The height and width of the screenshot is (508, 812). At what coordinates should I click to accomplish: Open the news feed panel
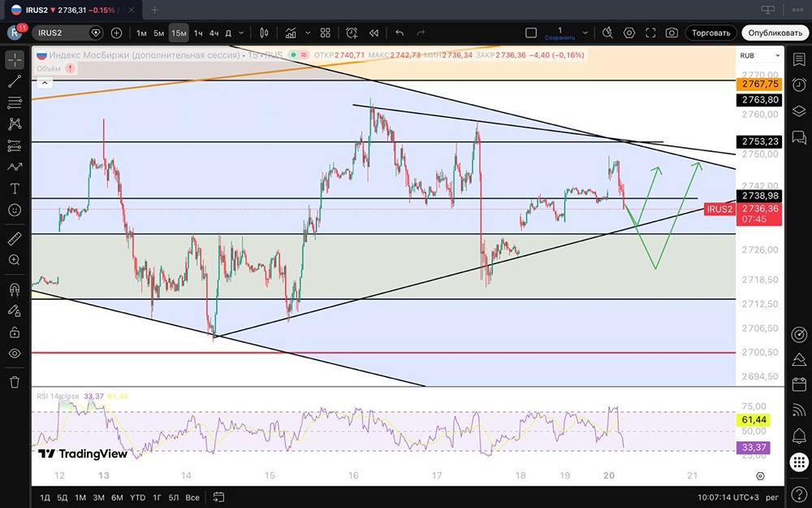(x=799, y=410)
